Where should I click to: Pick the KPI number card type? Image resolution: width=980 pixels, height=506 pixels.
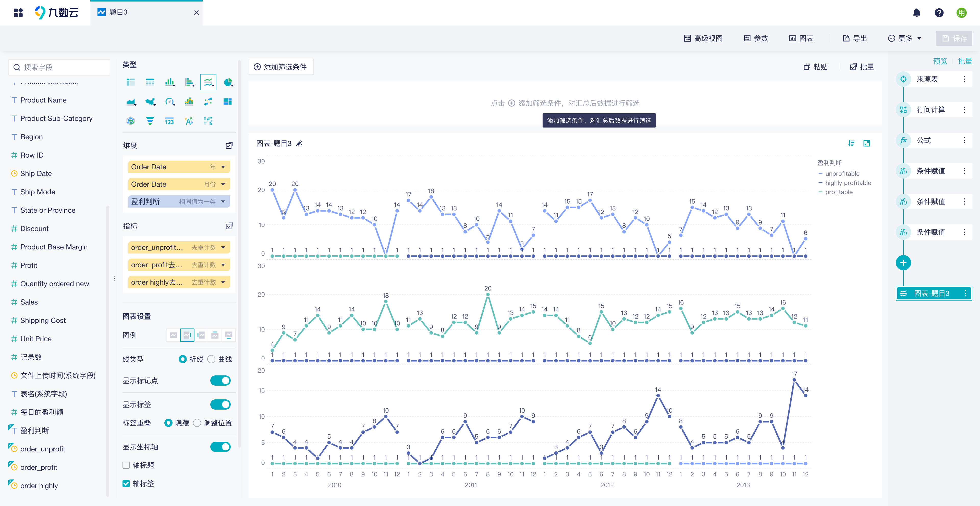point(169,121)
